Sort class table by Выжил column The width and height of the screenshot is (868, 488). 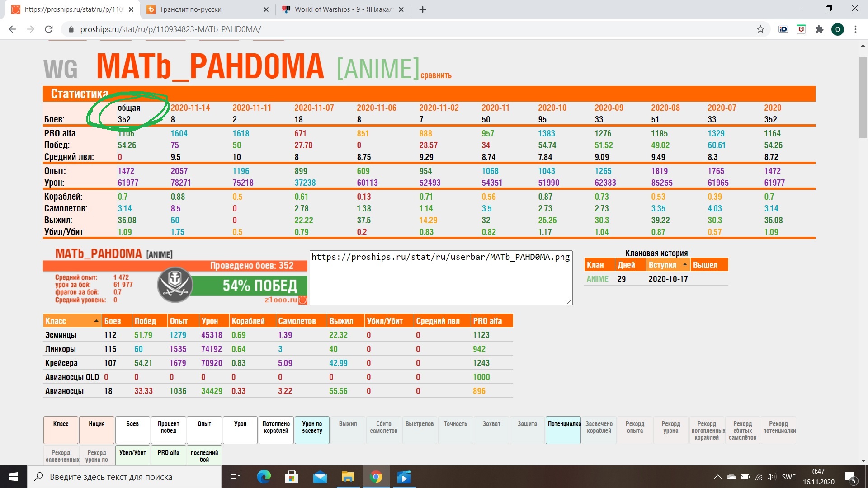click(346, 321)
